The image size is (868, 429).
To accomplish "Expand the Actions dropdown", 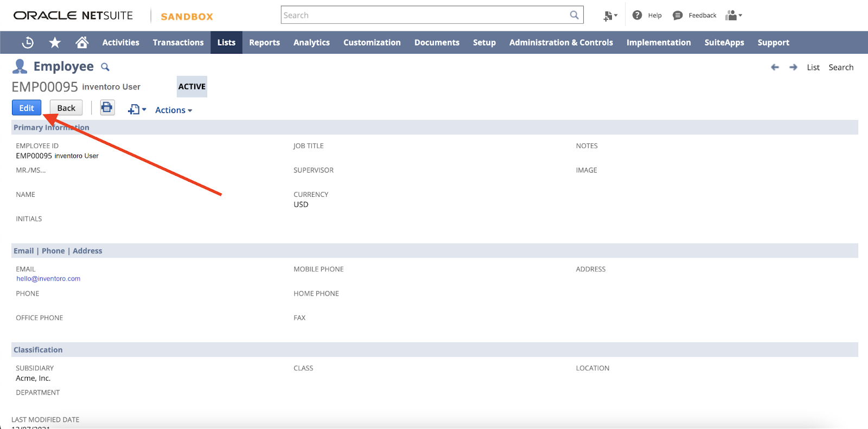I will click(x=174, y=110).
